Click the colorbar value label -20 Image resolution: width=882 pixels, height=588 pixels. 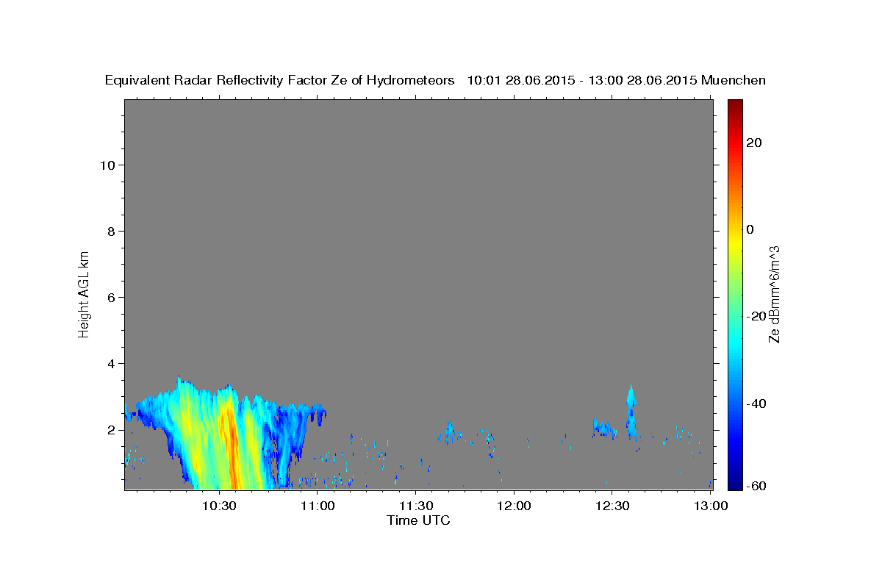[756, 316]
